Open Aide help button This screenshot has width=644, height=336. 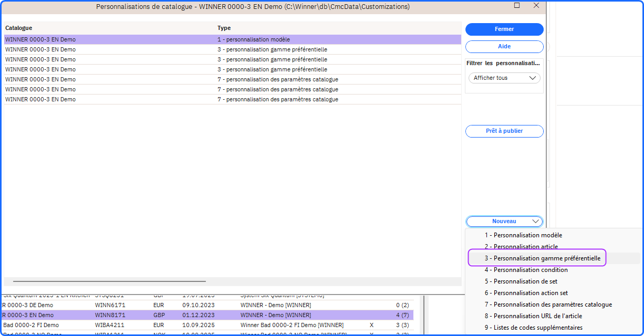coord(504,47)
